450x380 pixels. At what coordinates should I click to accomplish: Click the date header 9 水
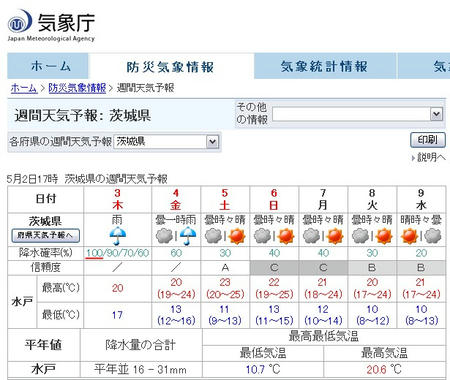(x=421, y=199)
